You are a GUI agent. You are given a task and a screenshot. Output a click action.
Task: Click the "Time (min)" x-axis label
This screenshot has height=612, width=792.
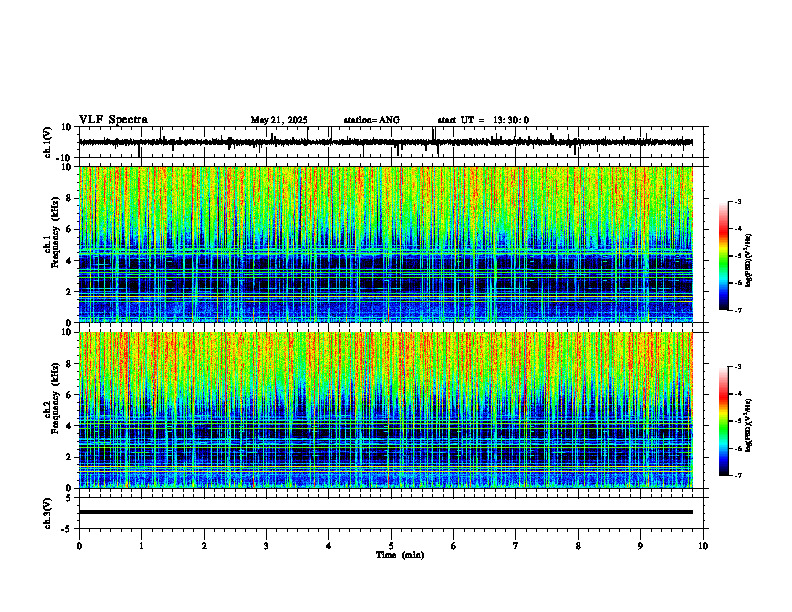click(x=400, y=555)
